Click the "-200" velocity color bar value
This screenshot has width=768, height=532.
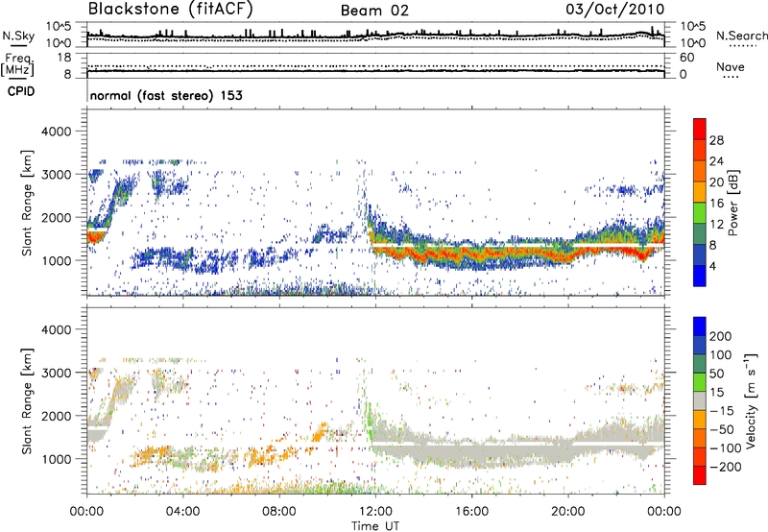[725, 467]
